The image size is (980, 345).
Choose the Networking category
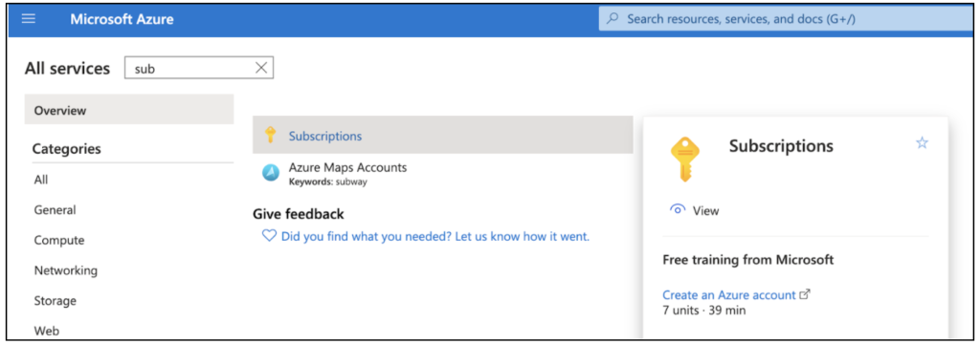[x=66, y=270]
